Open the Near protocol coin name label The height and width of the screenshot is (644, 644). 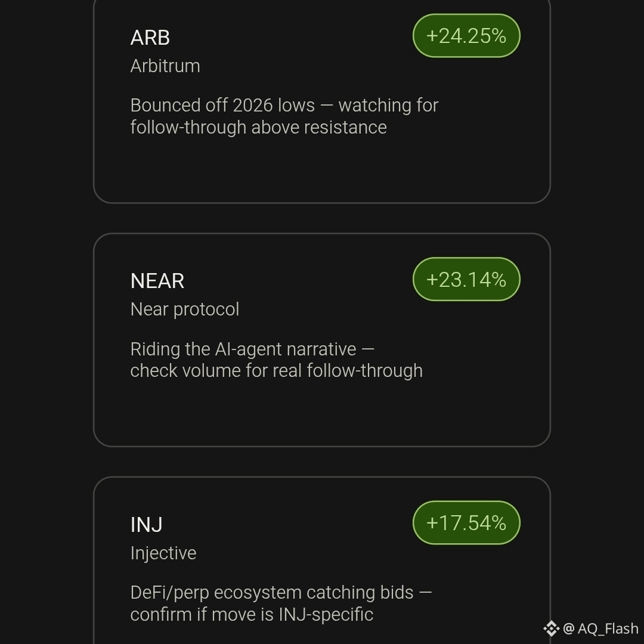pos(185,309)
